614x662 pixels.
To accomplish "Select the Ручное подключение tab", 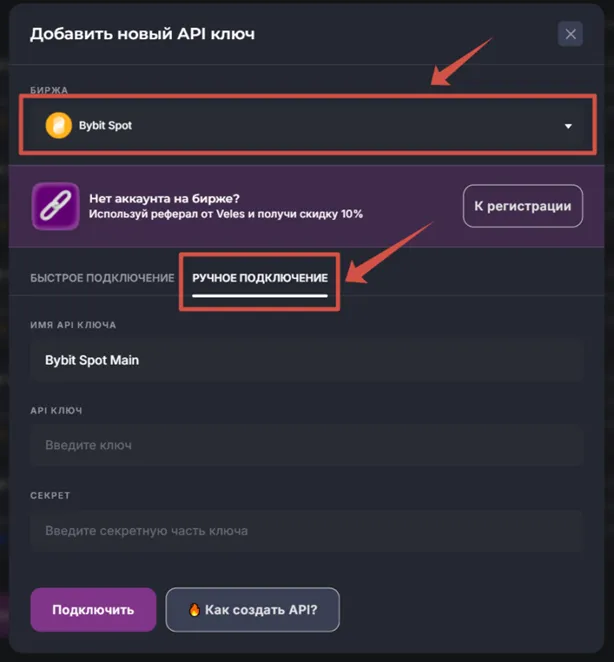I will (259, 277).
